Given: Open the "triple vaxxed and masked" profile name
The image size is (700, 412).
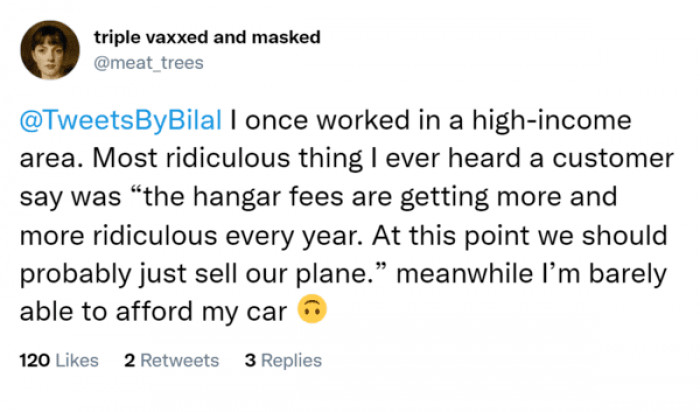Looking at the screenshot, I should click(206, 37).
